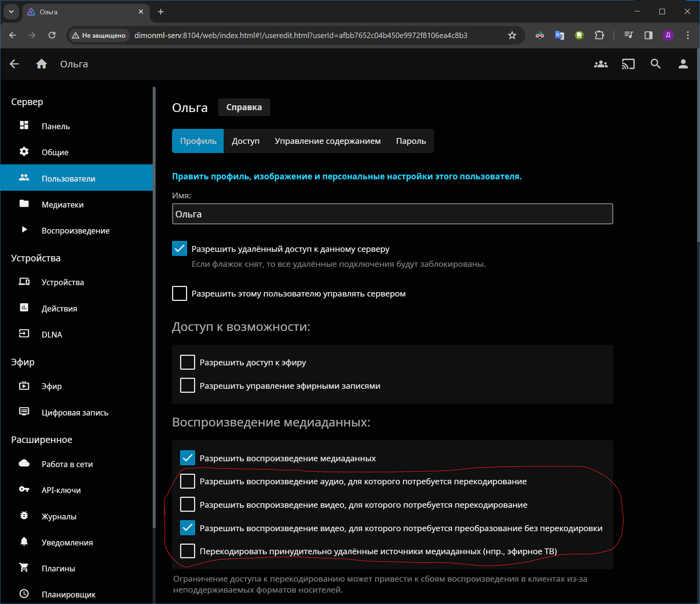Switch to the Доступ tab
The width and height of the screenshot is (700, 604).
click(245, 141)
